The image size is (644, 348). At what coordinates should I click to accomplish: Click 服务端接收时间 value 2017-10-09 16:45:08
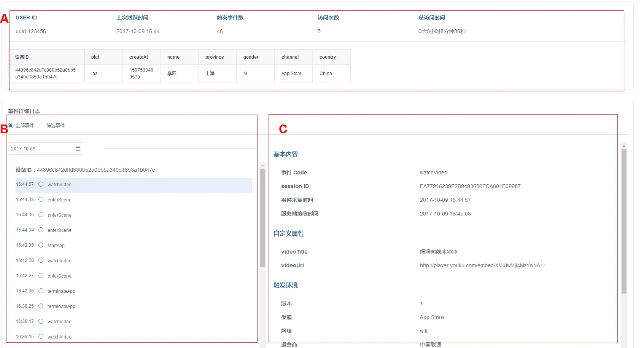point(445,214)
